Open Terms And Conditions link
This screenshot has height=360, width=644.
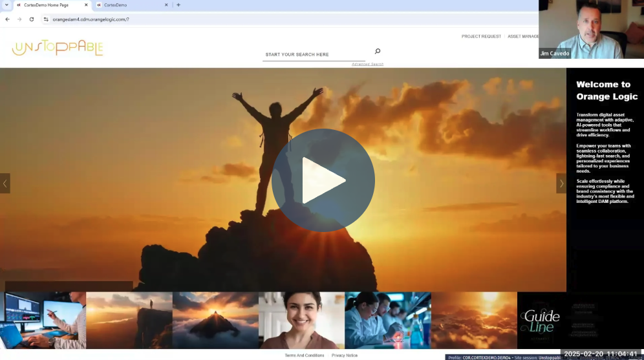[x=305, y=355]
